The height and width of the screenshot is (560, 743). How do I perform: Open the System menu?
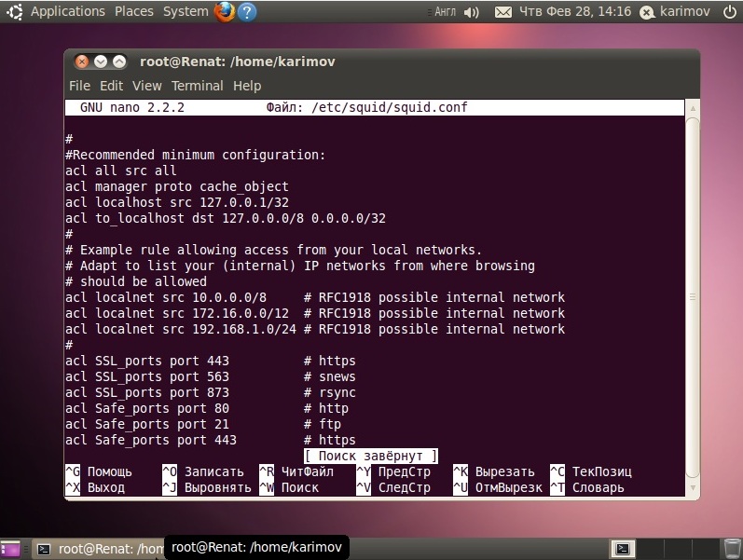click(x=186, y=11)
